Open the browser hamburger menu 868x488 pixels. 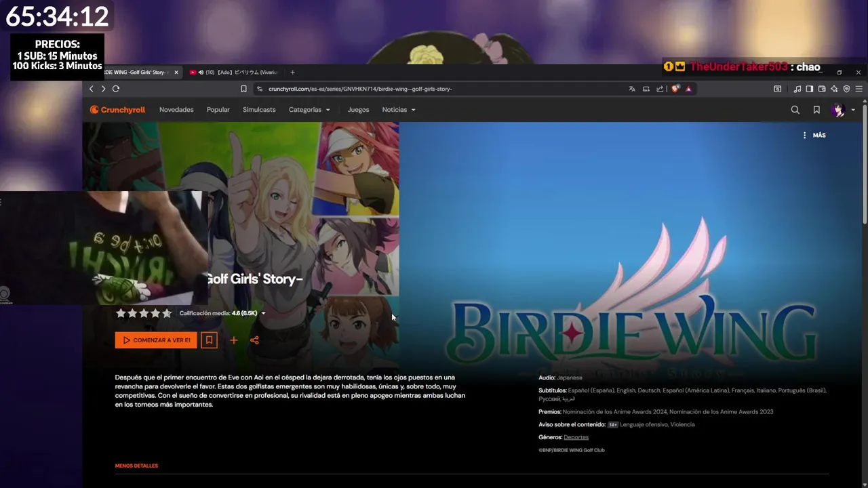point(859,89)
